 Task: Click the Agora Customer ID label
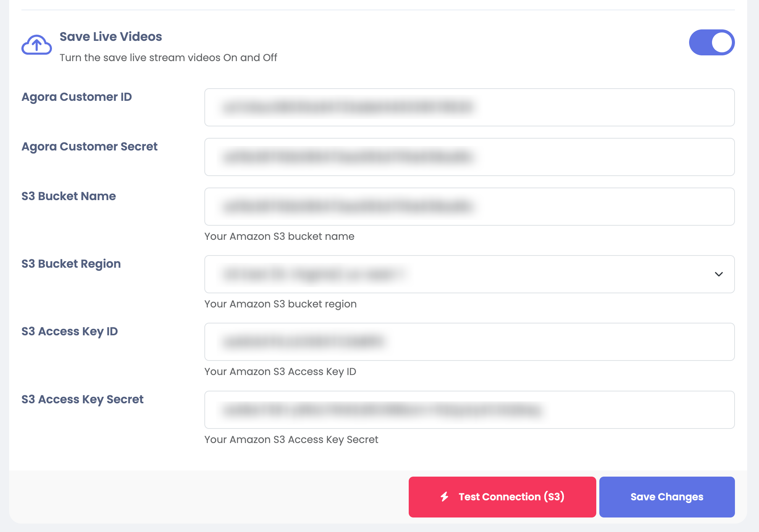77,97
